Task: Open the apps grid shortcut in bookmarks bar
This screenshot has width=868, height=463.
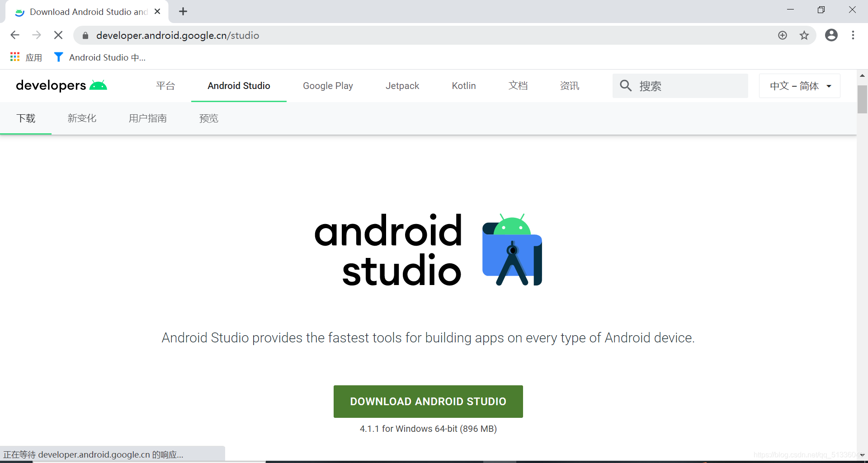Action: click(x=26, y=57)
